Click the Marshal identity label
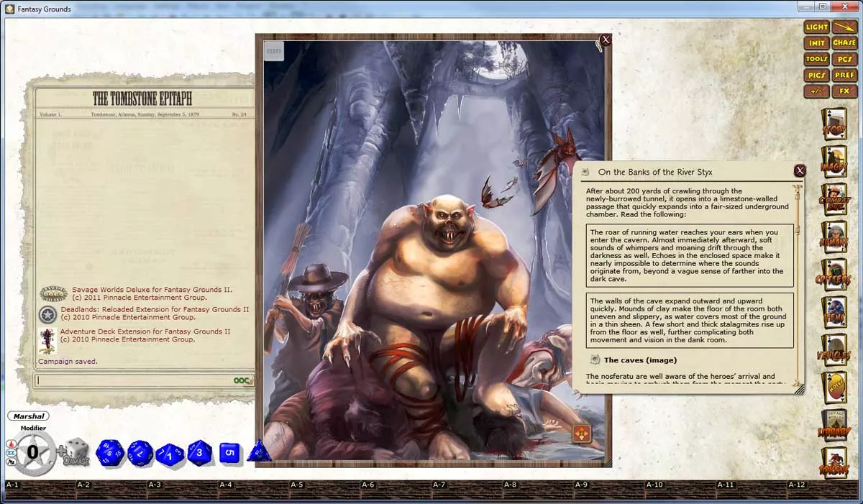 (29, 416)
